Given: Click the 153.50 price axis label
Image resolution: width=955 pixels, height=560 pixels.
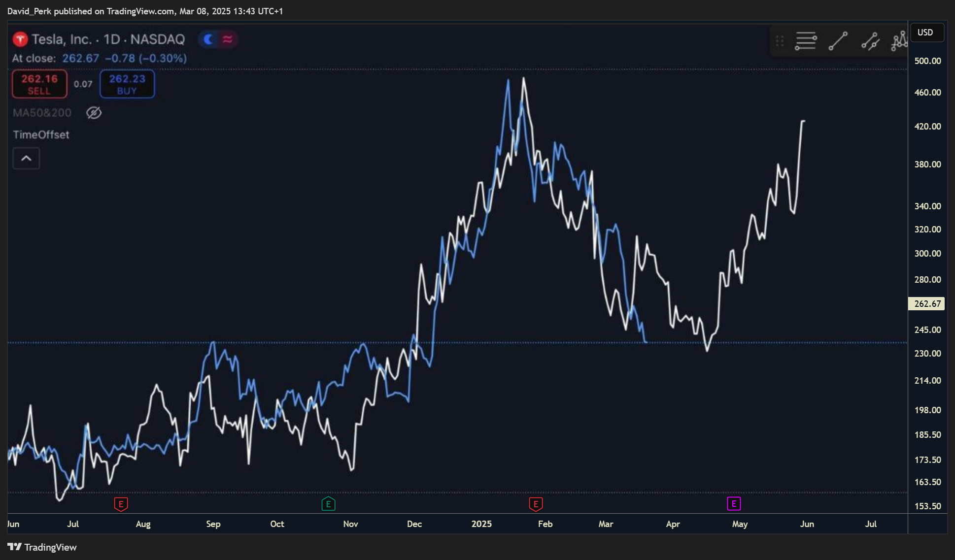Looking at the screenshot, I should click(927, 506).
